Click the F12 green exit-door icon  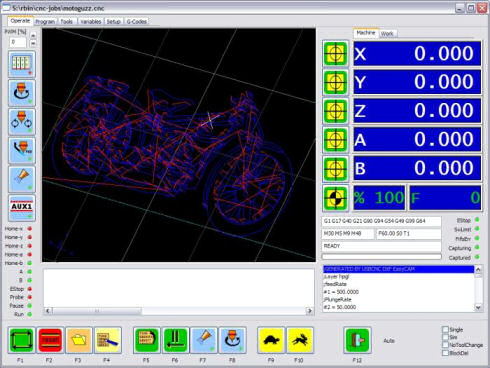(x=357, y=340)
